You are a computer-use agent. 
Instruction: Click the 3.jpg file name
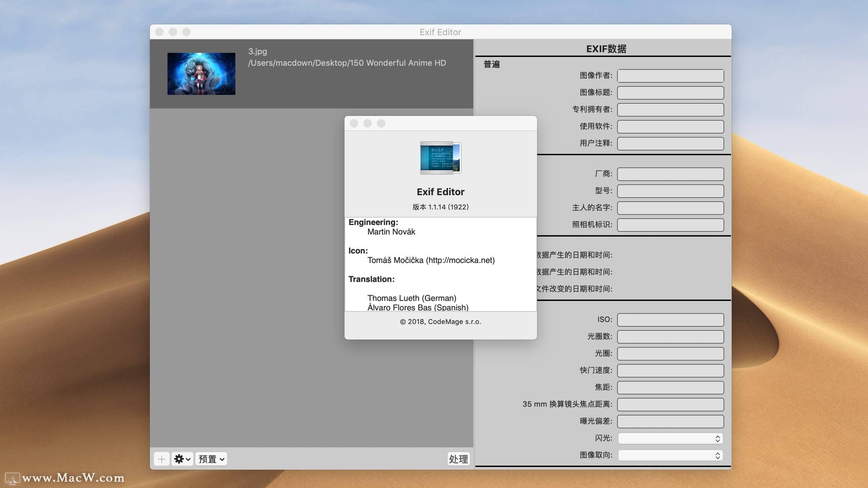coord(258,52)
